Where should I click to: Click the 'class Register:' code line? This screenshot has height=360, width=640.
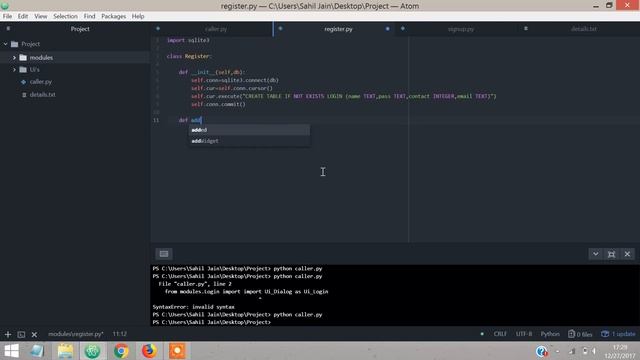click(189, 56)
